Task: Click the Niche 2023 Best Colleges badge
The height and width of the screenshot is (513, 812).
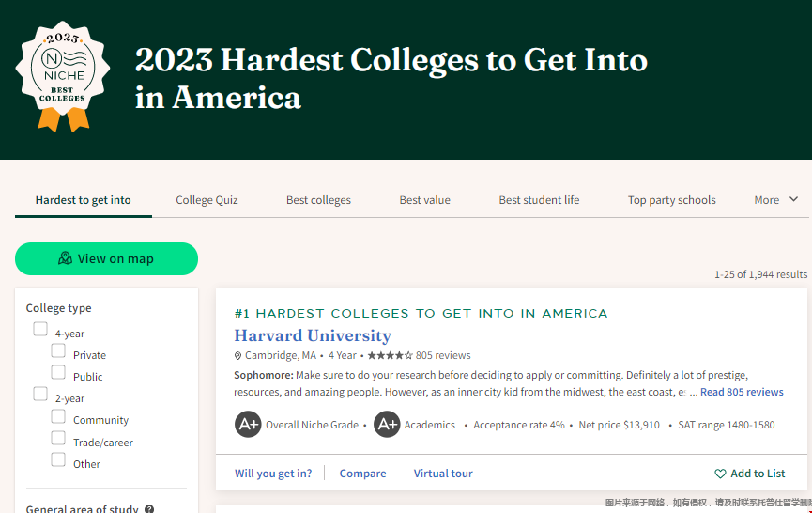Action: [63, 76]
